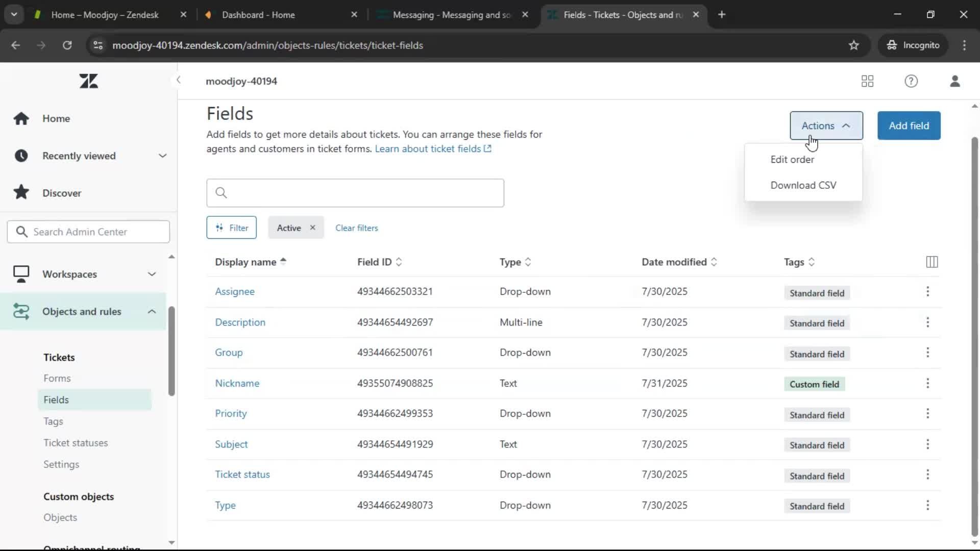Open the browser three-dot menu
This screenshot has height=551, width=980.
(x=964, y=45)
